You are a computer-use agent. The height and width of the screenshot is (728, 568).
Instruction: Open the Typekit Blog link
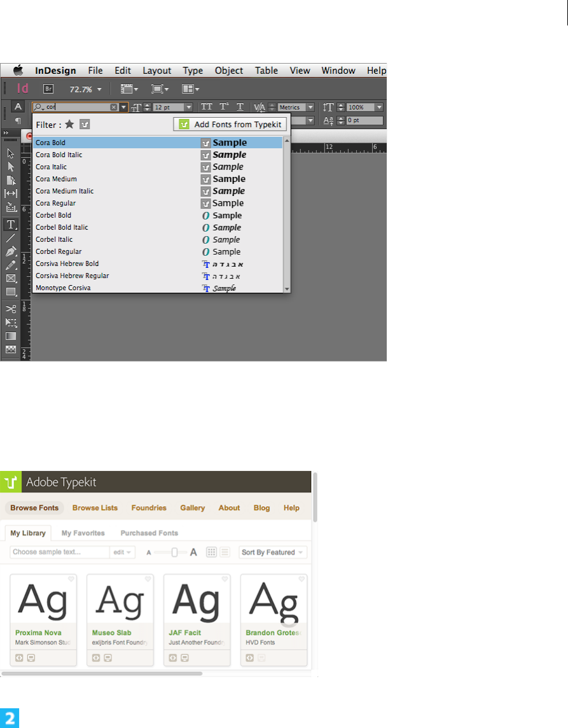[261, 508]
